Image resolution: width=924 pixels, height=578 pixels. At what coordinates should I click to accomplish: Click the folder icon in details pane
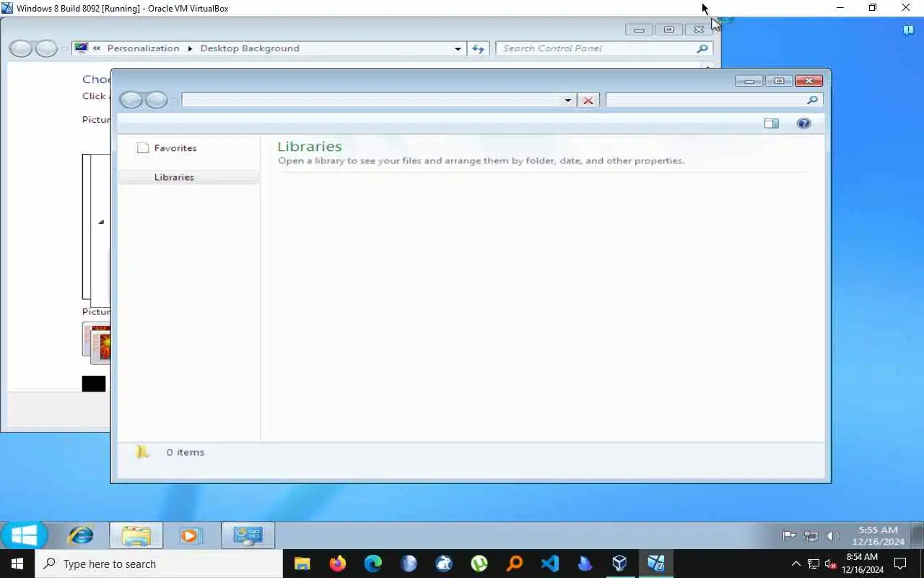coord(142,452)
